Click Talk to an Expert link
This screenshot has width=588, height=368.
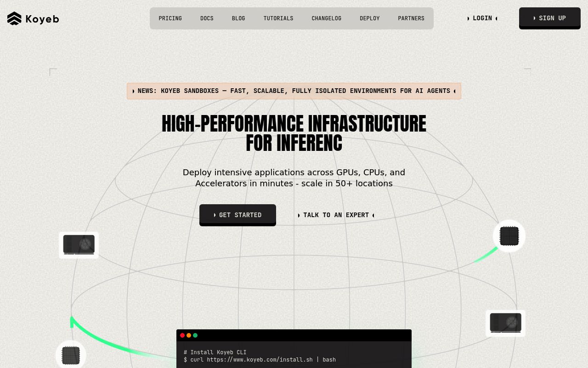point(336,215)
